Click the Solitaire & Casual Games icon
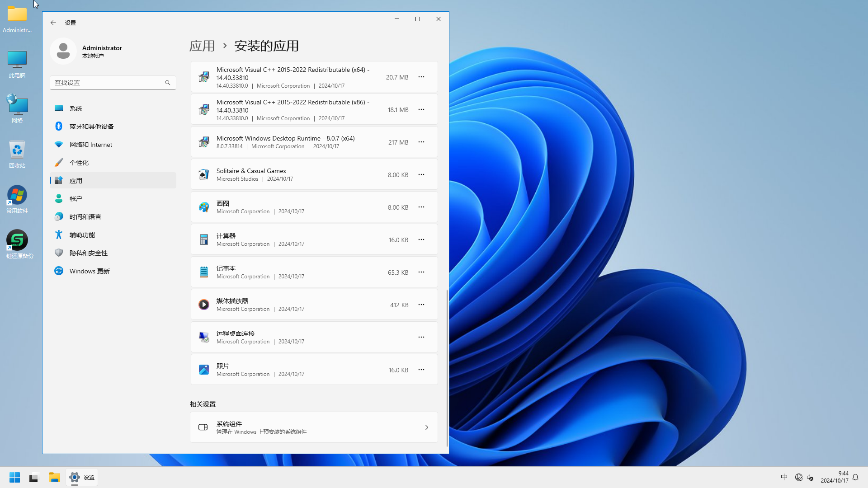 (x=204, y=174)
